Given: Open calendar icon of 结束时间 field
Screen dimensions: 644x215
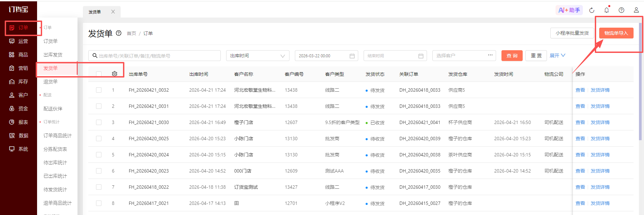Looking at the screenshot, I should coord(421,56).
